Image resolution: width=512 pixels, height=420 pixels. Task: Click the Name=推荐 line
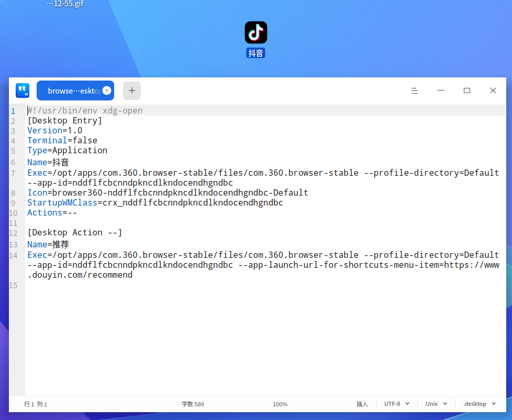(48, 244)
